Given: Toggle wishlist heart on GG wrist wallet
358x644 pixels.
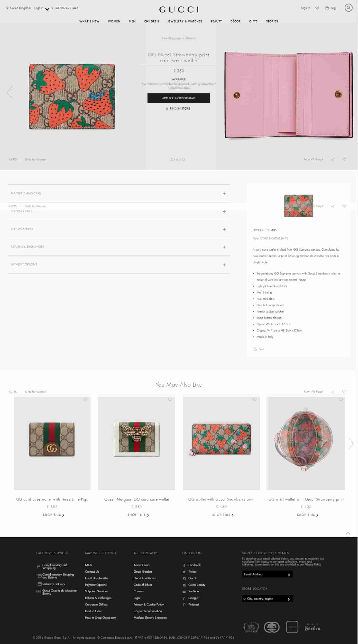Looking at the screenshot, I should 341,400.
